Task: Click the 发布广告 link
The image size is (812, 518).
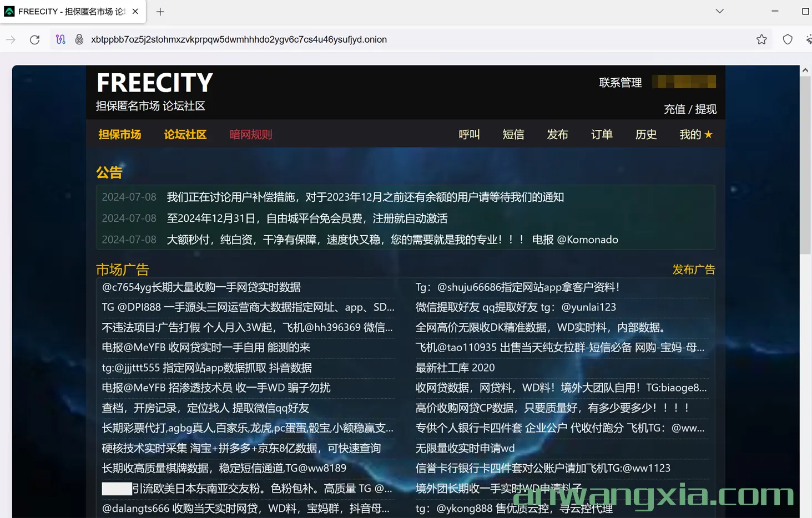Action: [x=693, y=270]
